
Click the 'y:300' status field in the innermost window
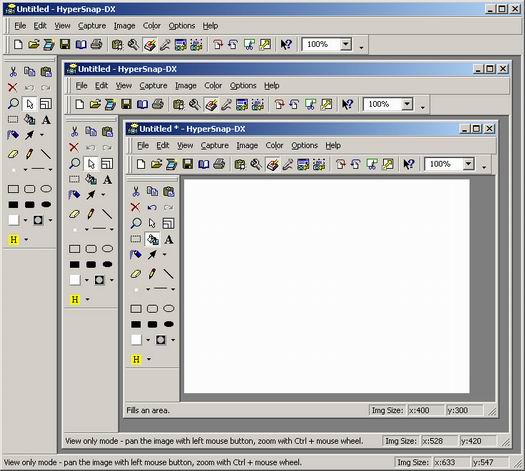(464, 410)
